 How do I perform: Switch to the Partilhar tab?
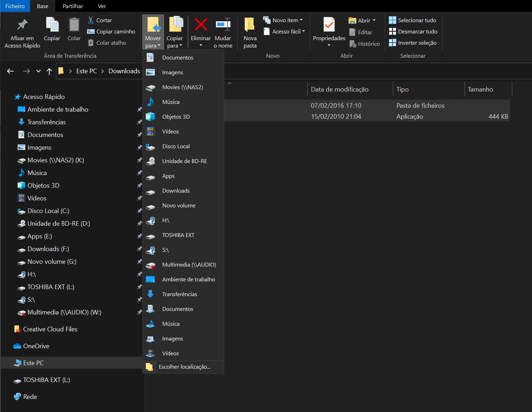coord(73,6)
